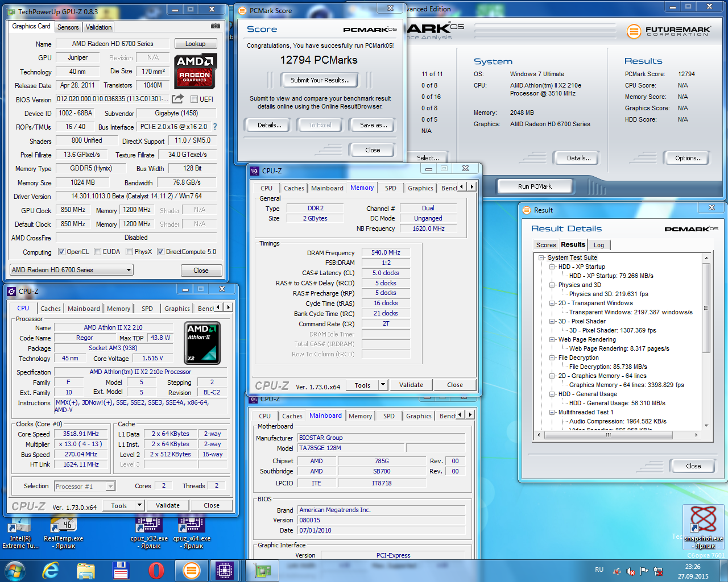
Task: Launch Internet Explorer from the taskbar
Action: pos(50,570)
